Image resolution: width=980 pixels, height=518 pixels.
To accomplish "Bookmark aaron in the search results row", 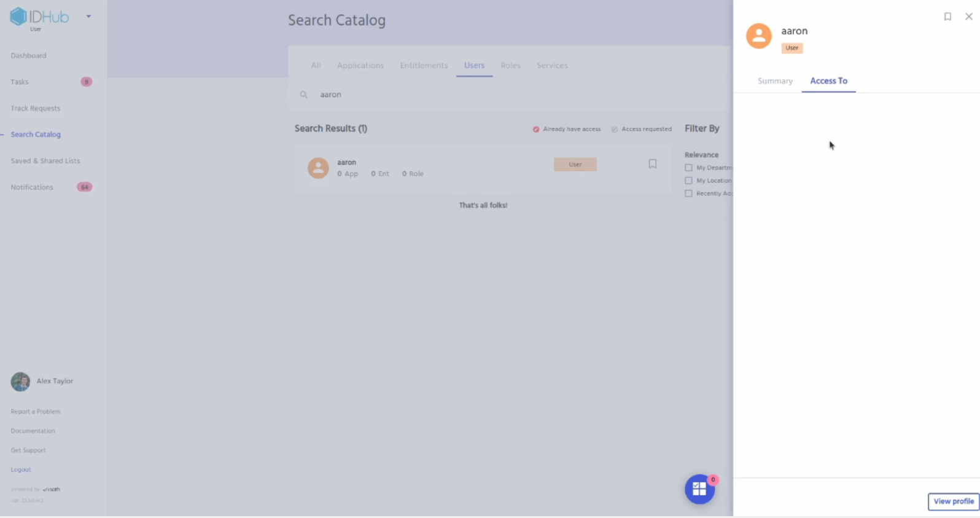I will tap(652, 164).
